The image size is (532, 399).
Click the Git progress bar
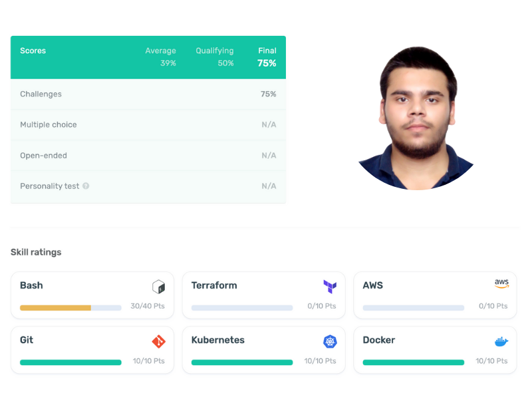pos(70,362)
